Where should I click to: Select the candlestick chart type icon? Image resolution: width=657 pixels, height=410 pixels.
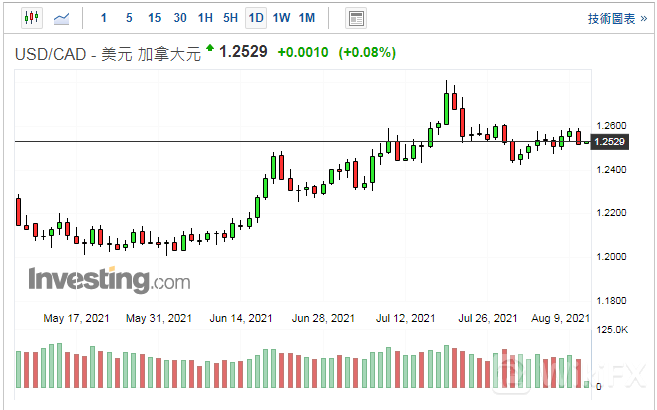pos(31,18)
